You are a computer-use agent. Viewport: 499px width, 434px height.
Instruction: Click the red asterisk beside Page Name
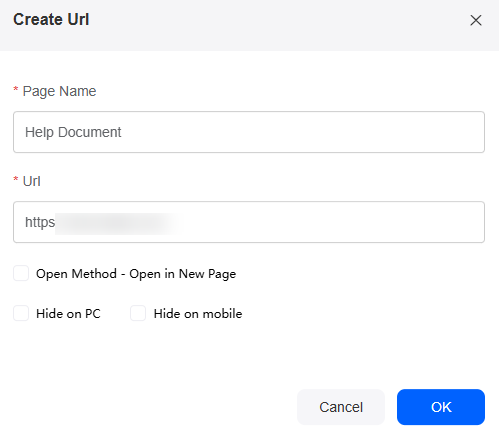(x=16, y=90)
